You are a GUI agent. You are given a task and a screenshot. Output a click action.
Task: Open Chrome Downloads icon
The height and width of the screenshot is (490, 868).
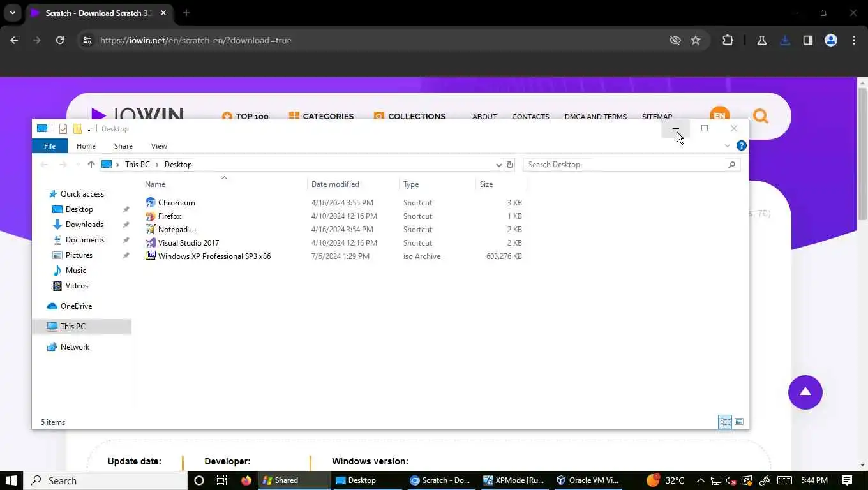(x=785, y=40)
